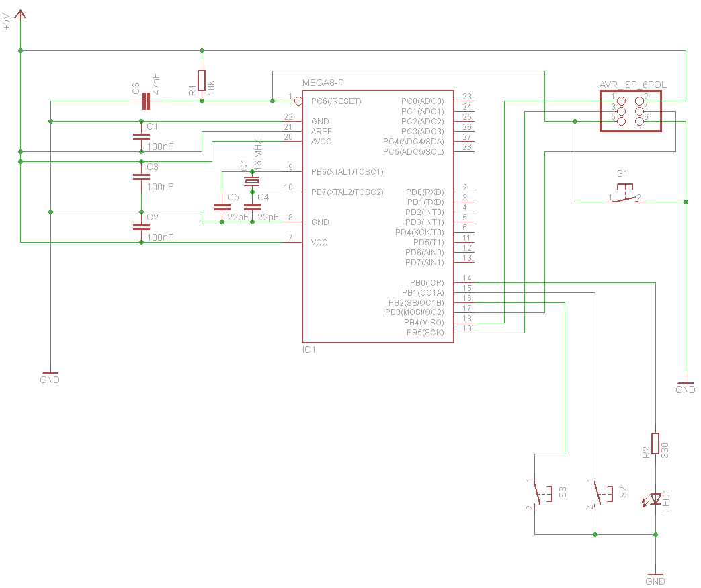Image resolution: width=701 pixels, height=588 pixels.
Task: Click the R2 resistor symbol
Action: [x=655, y=443]
